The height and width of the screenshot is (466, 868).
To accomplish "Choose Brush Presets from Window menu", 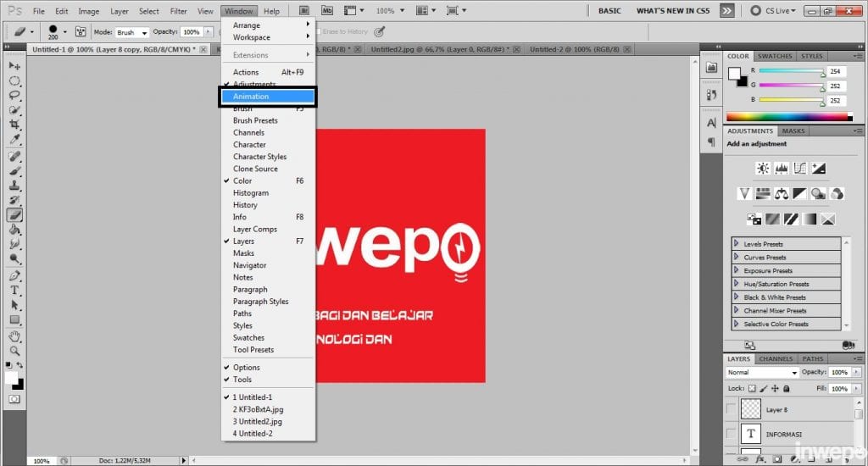I will (x=269, y=120).
